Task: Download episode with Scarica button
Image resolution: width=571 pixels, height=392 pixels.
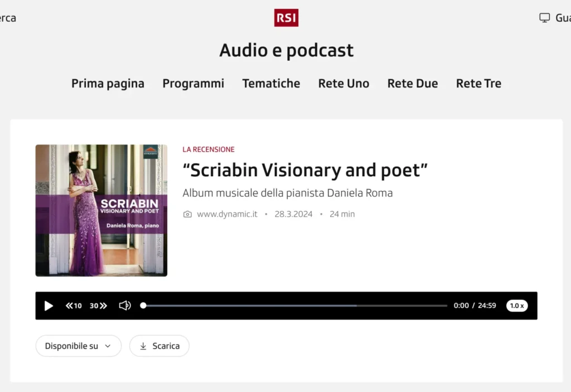Action: (x=159, y=346)
